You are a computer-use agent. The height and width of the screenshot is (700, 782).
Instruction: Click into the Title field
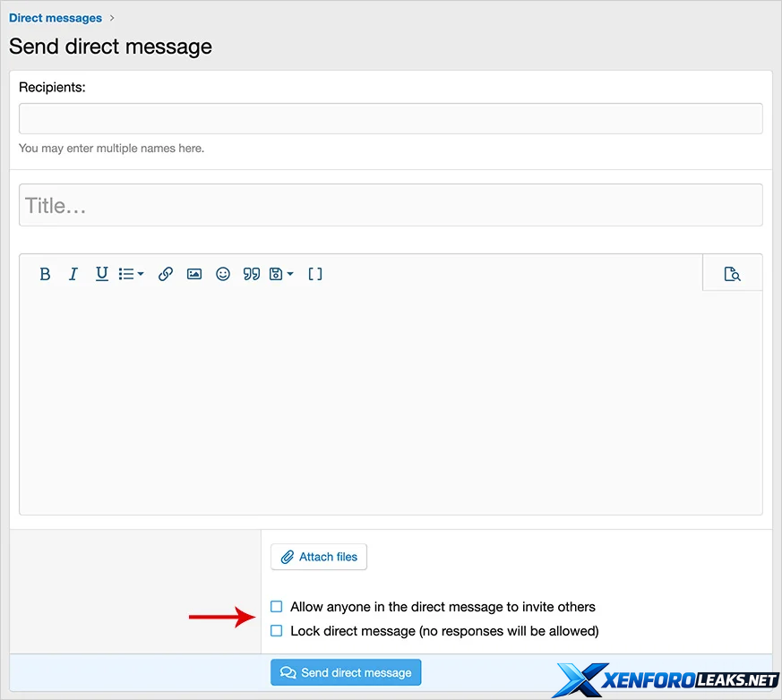pyautogui.click(x=391, y=205)
